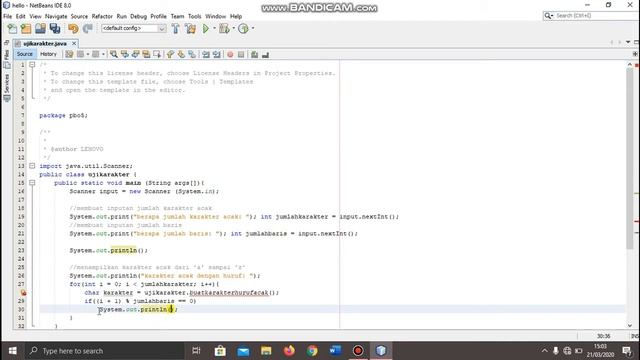The image size is (640, 360).
Task: Click the New Project toolbar icon
Action: [26, 29]
